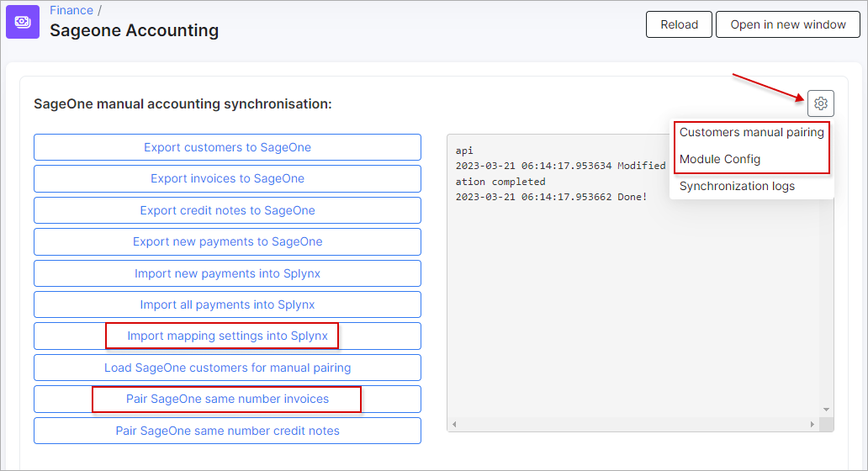
Task: Click the log panel scroll down arrow
Action: click(x=826, y=410)
